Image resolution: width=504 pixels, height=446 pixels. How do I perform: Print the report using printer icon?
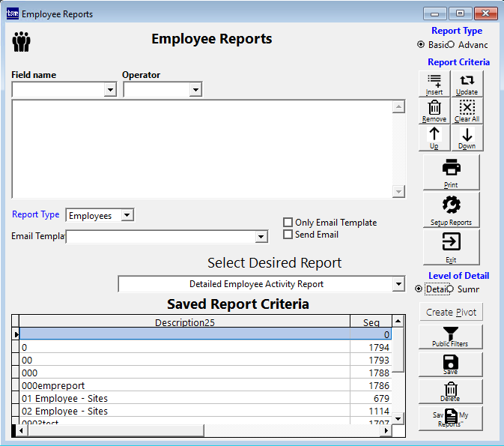coord(451,168)
